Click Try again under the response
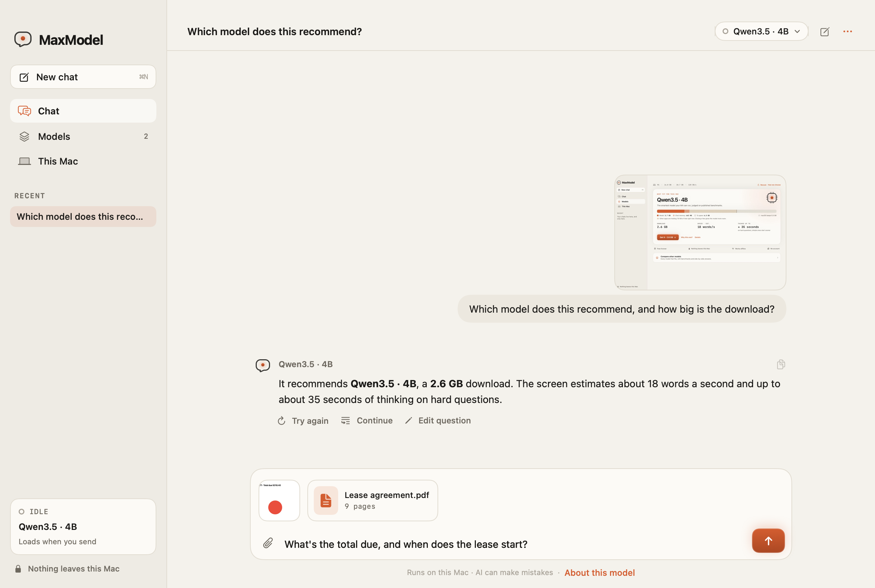 click(303, 421)
